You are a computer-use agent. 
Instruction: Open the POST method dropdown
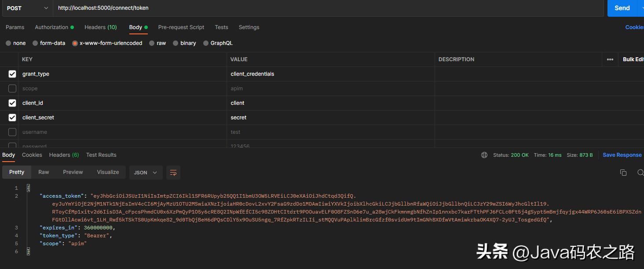[x=27, y=8]
